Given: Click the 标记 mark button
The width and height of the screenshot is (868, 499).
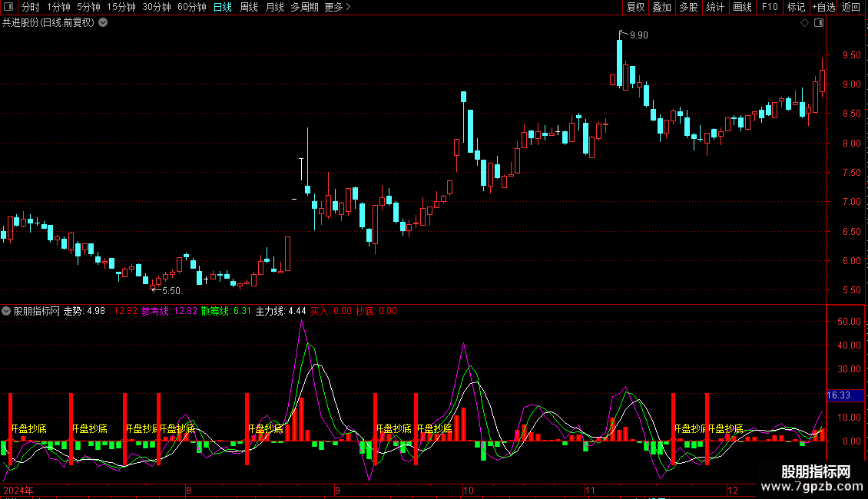Looking at the screenshot, I should point(796,7).
